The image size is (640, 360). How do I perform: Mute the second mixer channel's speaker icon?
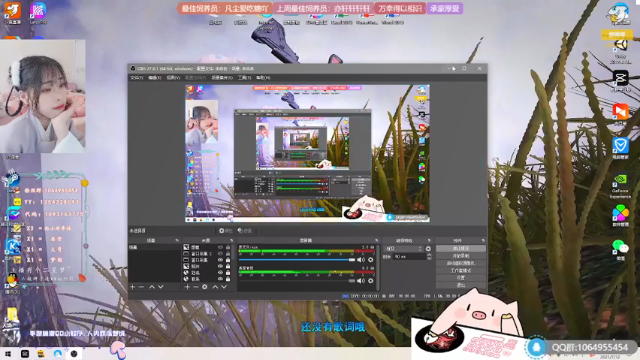[x=361, y=280]
